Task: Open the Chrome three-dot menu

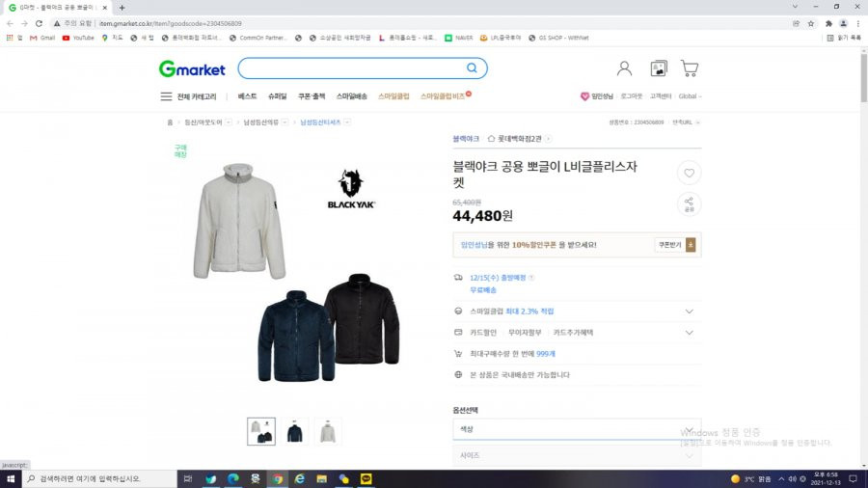Action: 858,23
